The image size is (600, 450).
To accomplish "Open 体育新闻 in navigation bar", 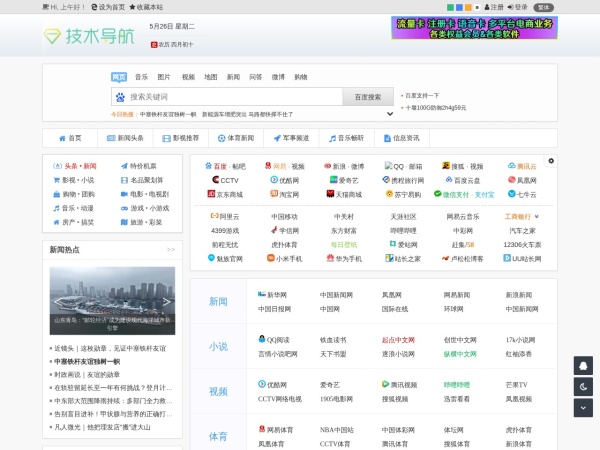I will coord(236,138).
